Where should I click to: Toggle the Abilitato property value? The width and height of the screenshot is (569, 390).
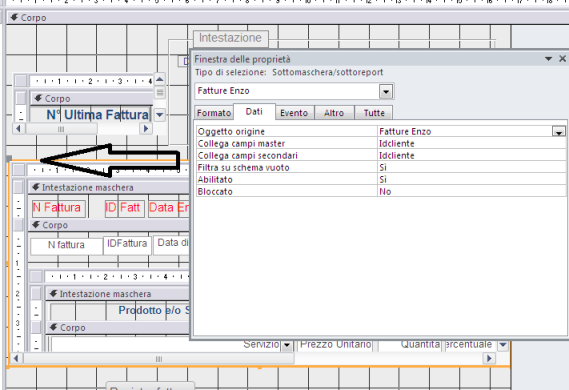pyautogui.click(x=471, y=179)
